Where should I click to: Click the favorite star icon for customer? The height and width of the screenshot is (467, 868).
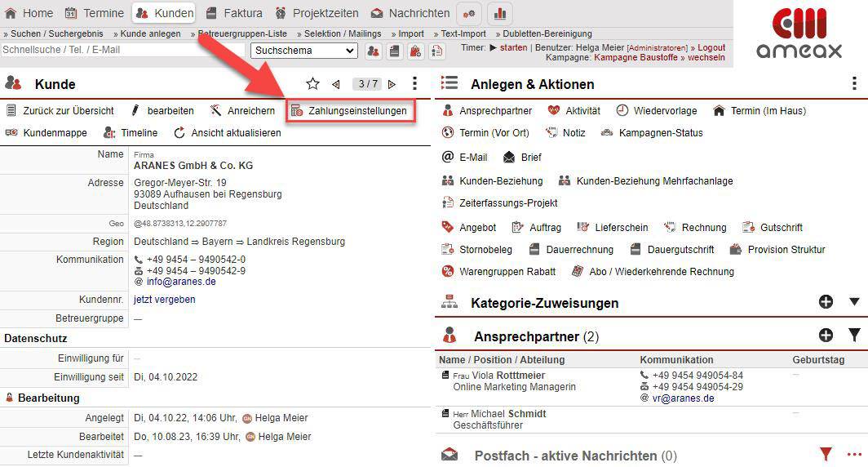pyautogui.click(x=312, y=84)
